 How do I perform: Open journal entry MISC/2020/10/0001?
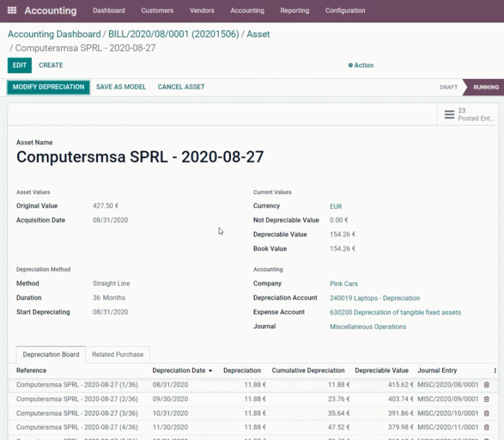click(x=447, y=413)
